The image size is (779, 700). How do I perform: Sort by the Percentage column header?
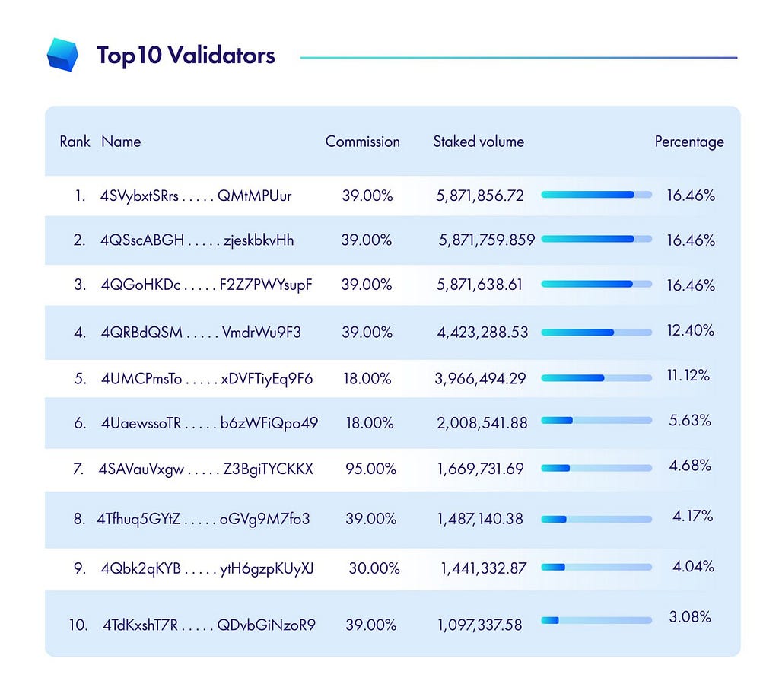(x=689, y=142)
